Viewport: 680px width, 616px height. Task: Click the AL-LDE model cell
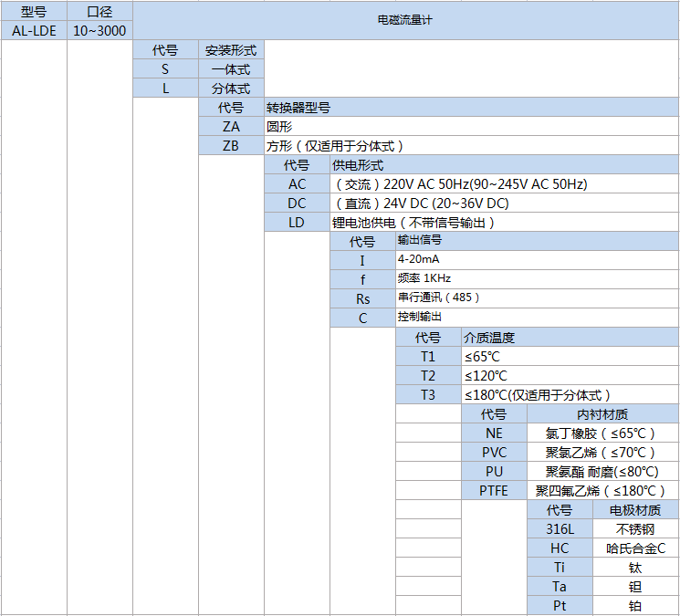(x=34, y=30)
